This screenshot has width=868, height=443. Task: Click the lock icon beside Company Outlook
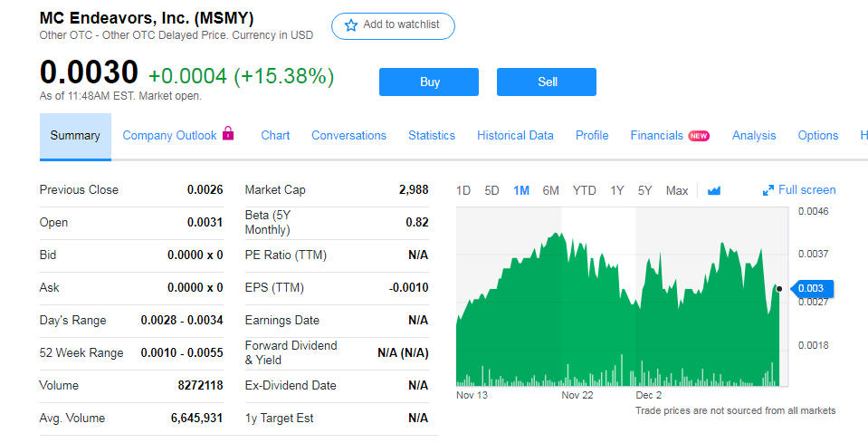coord(228,133)
